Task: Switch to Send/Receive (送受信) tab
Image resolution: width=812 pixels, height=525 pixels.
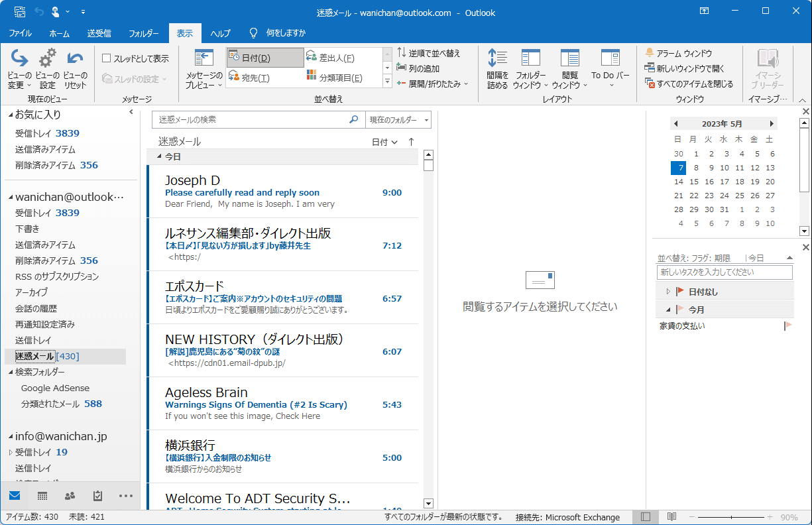Action: (x=99, y=33)
